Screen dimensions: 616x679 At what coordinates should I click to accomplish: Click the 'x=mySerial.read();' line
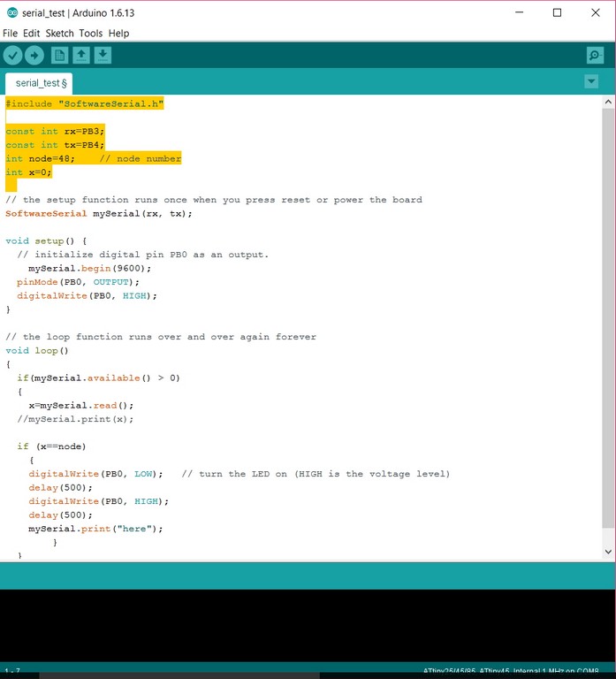click(81, 405)
